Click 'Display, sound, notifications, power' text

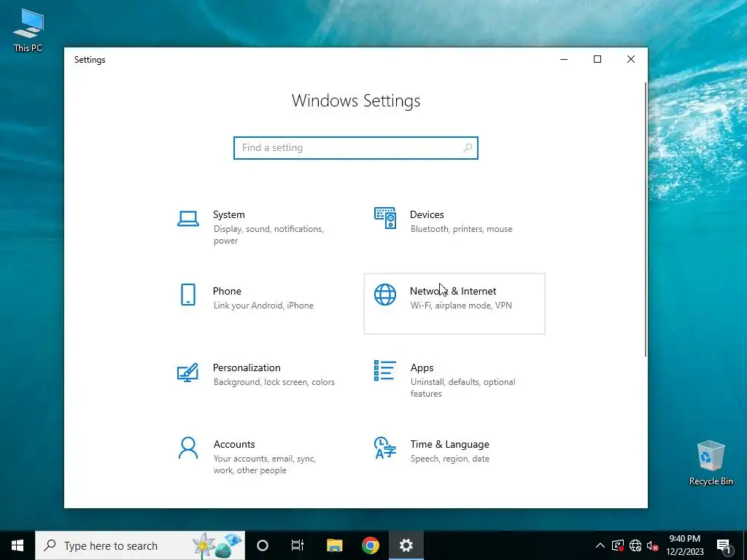268,235
